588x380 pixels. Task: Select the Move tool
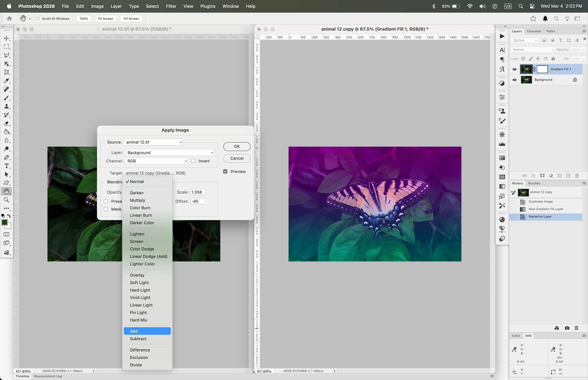6,38
